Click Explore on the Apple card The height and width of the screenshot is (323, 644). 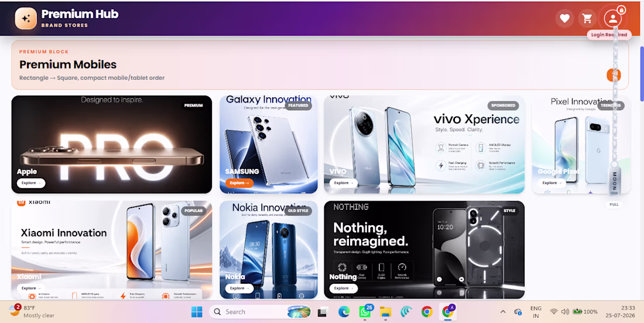(x=31, y=183)
